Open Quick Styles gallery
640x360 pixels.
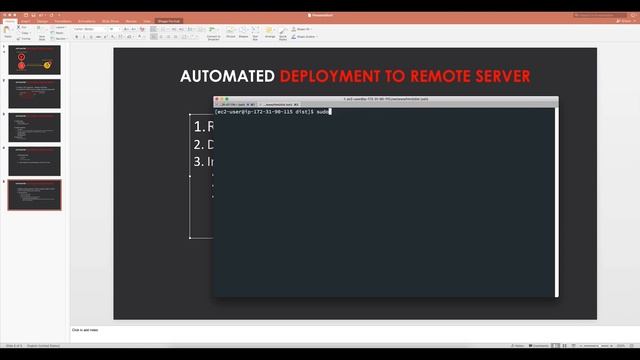[283, 33]
